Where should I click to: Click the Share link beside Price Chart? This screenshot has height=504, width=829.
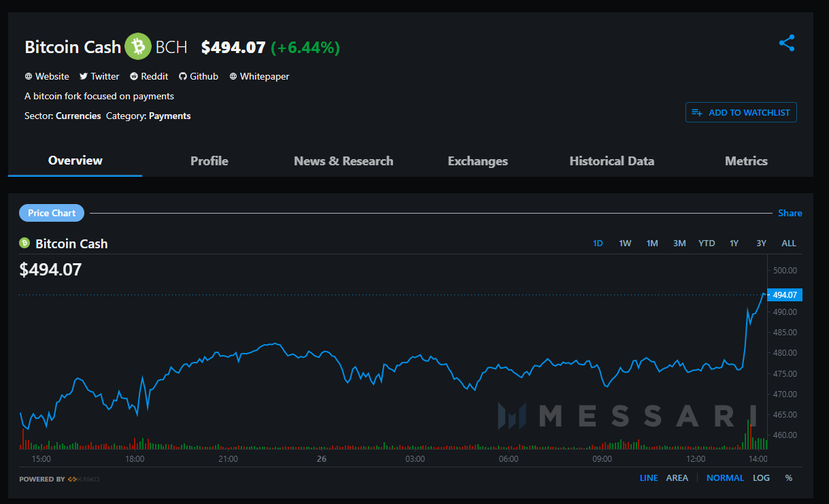790,213
